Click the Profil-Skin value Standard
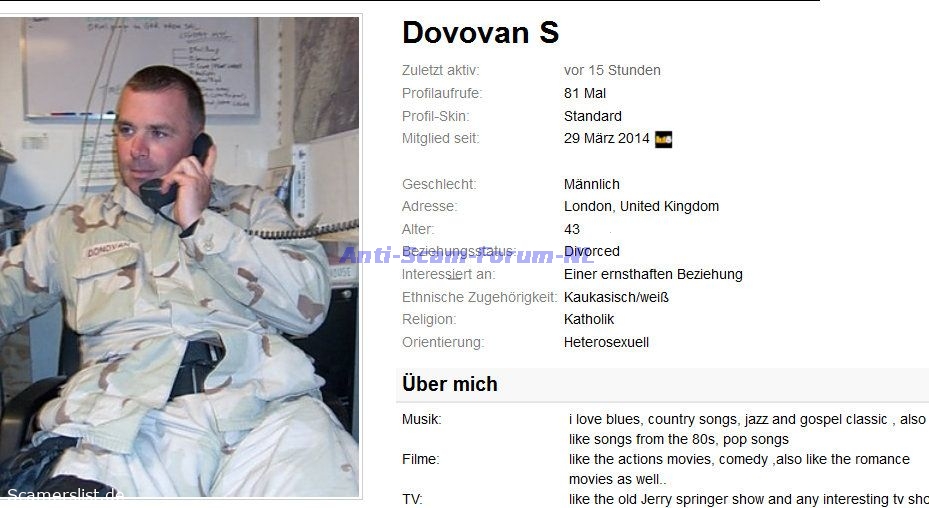929x508 pixels. (x=592, y=116)
